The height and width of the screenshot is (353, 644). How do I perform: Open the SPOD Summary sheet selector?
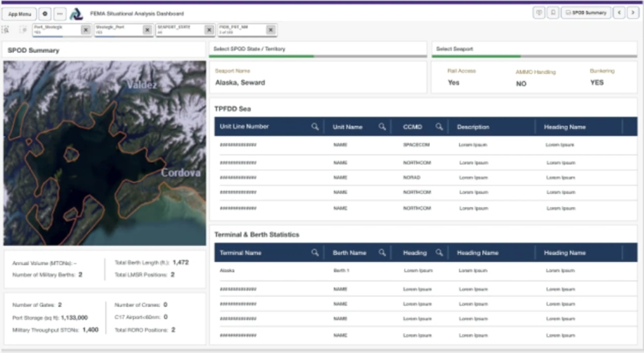[x=586, y=13]
